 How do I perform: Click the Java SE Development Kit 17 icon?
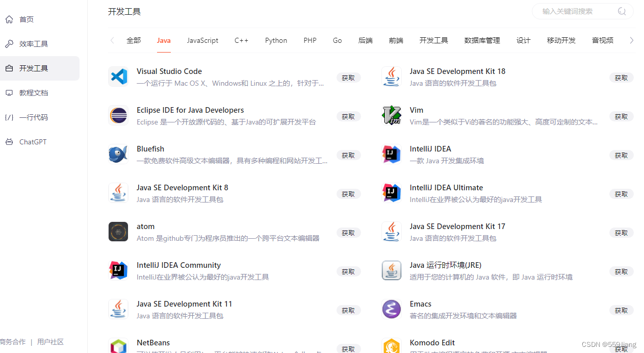pyautogui.click(x=392, y=232)
